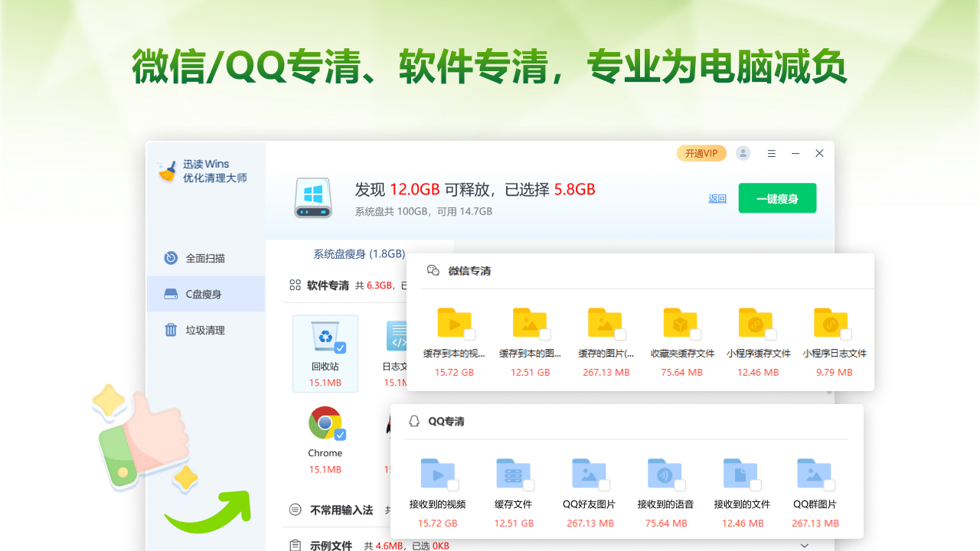
Task: Select the Chrome browser icon
Action: [325, 422]
